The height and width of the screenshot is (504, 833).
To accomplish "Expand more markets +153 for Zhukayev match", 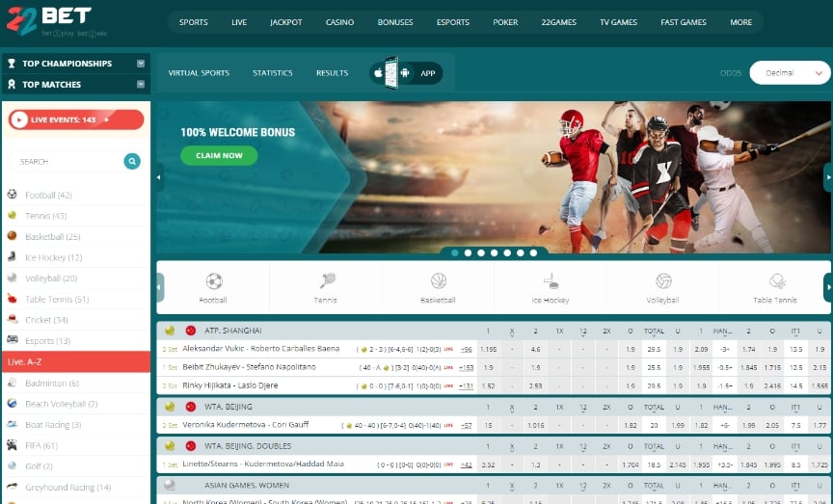I will coord(466,367).
